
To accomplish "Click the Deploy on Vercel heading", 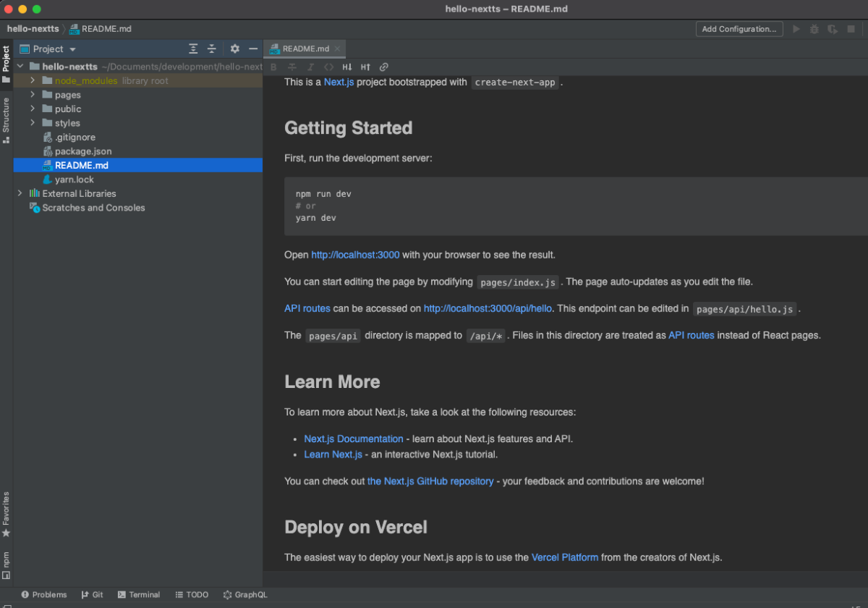I will click(x=356, y=527).
